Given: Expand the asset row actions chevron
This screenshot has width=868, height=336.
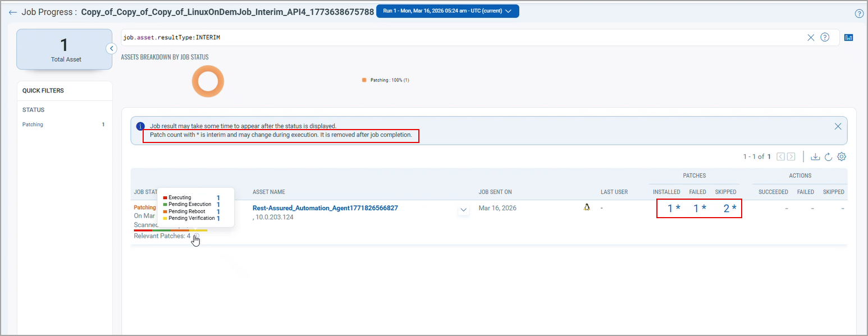Looking at the screenshot, I should click(x=463, y=210).
